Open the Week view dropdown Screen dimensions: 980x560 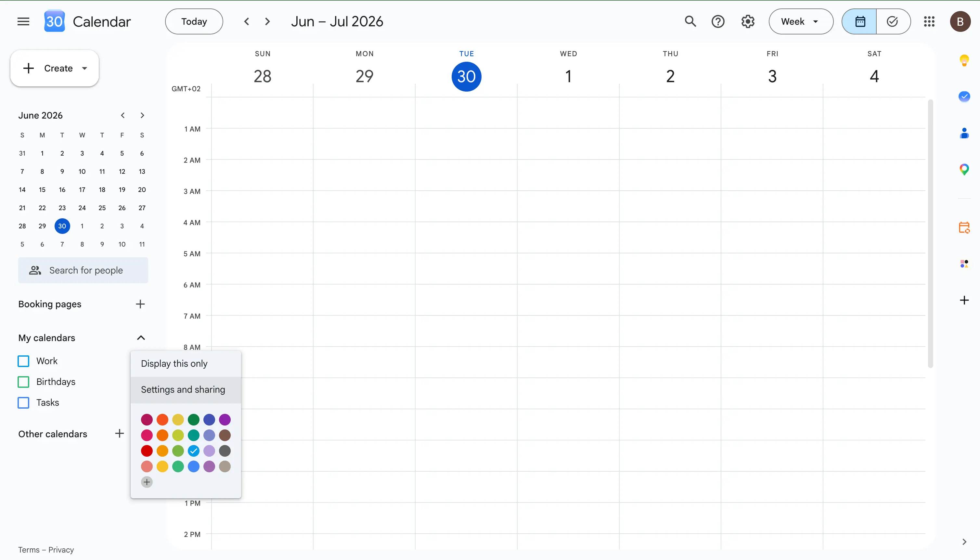[x=801, y=21]
